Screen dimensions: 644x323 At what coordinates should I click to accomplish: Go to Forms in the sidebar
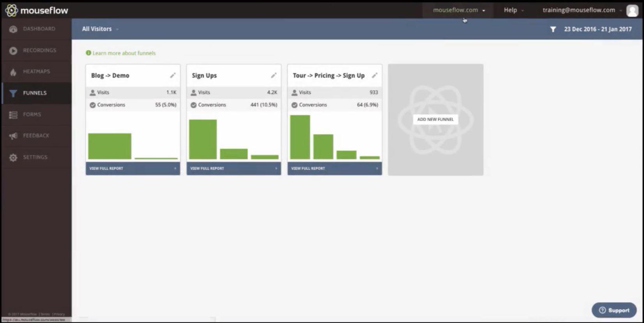pos(36,114)
